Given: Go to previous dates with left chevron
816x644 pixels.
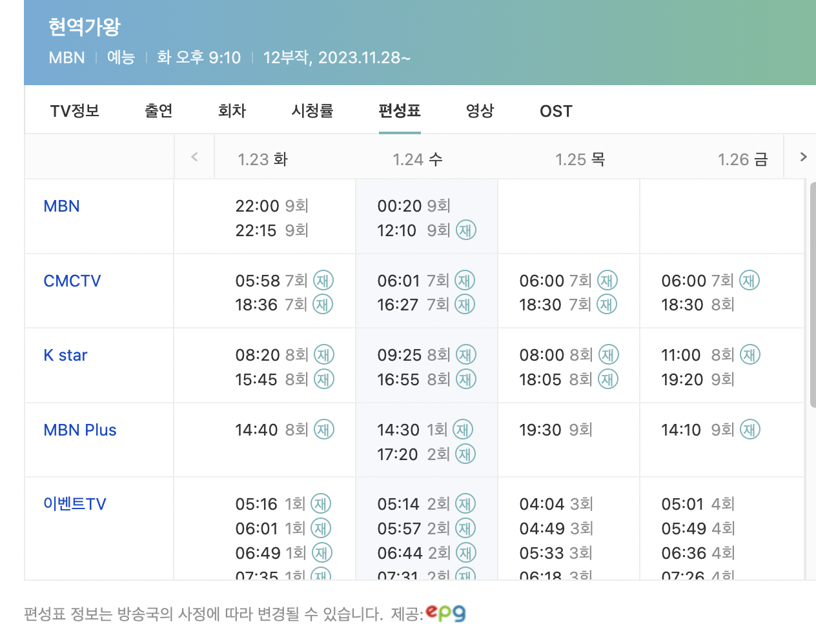Looking at the screenshot, I should pyautogui.click(x=194, y=157).
